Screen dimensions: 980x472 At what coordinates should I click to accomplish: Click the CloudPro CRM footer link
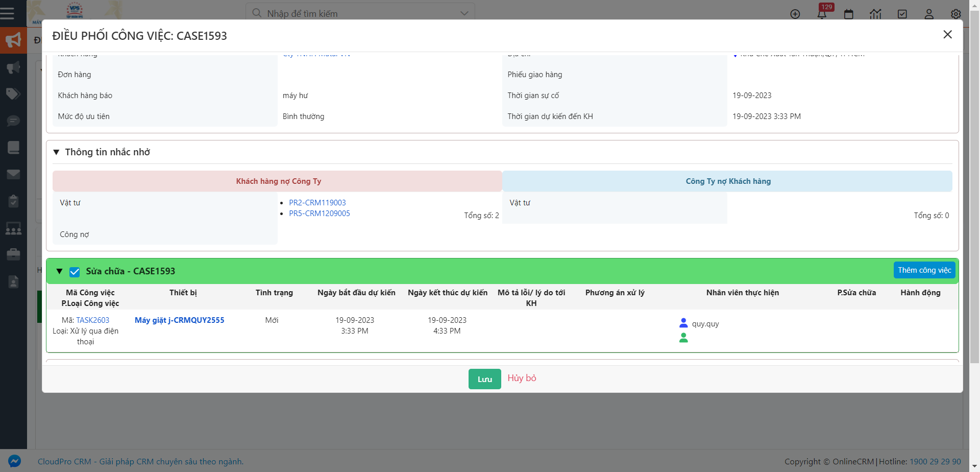pos(140,461)
